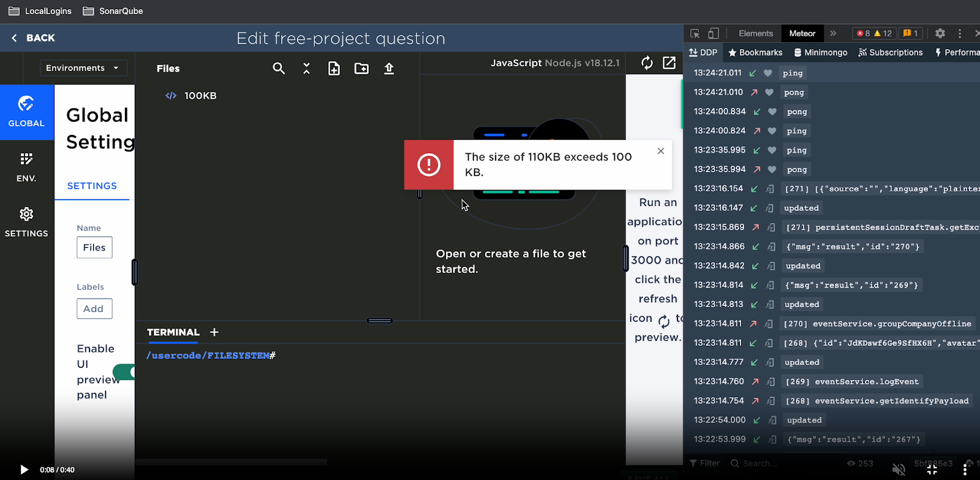The image size is (980, 480).
Task: Toggle the Enable UI preview panel switch
Action: click(x=124, y=372)
